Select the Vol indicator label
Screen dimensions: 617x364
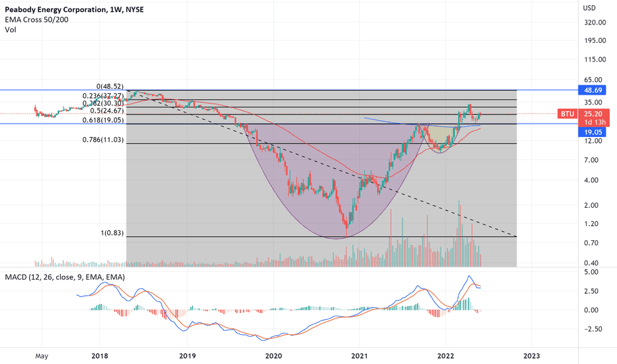(x=10, y=30)
